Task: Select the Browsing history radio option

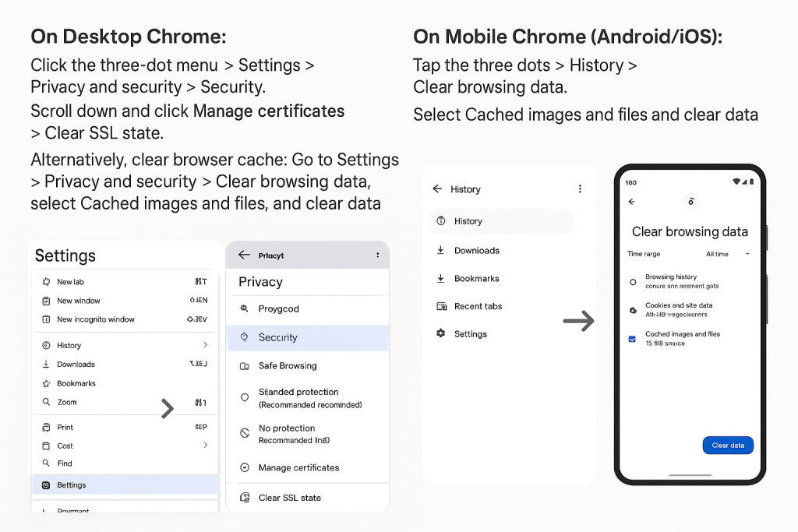Action: pos(633,282)
